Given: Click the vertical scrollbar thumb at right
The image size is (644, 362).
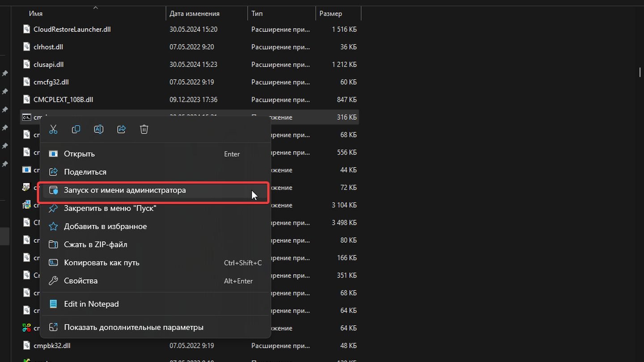Looking at the screenshot, I should click(x=640, y=72).
